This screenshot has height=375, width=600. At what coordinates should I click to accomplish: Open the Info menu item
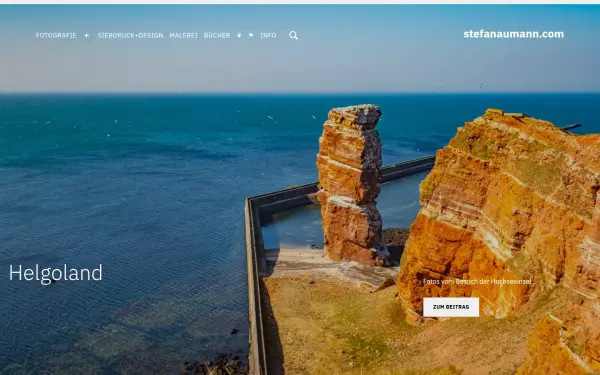coord(268,35)
